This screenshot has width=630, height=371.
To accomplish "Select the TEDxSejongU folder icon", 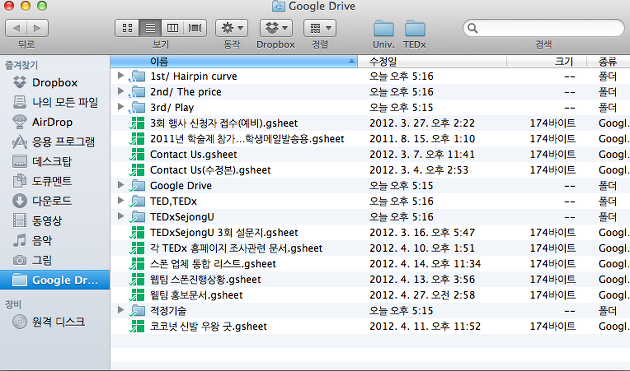I will point(137,217).
